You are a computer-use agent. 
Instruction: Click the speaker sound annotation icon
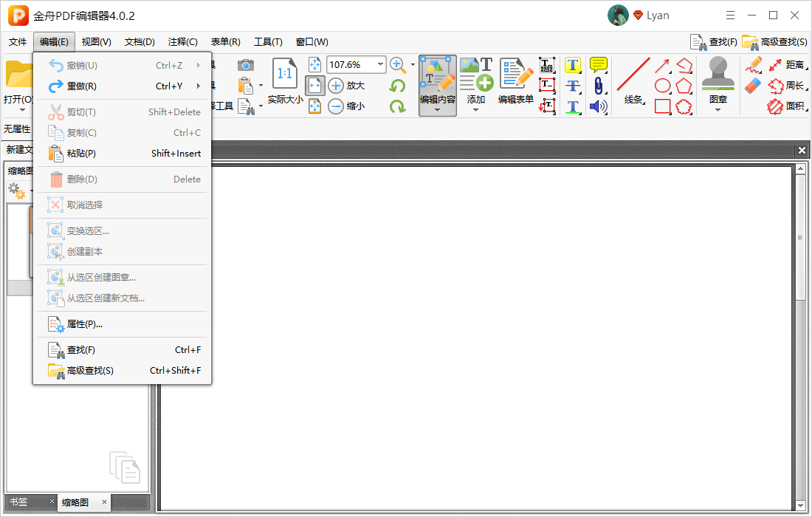coord(599,106)
